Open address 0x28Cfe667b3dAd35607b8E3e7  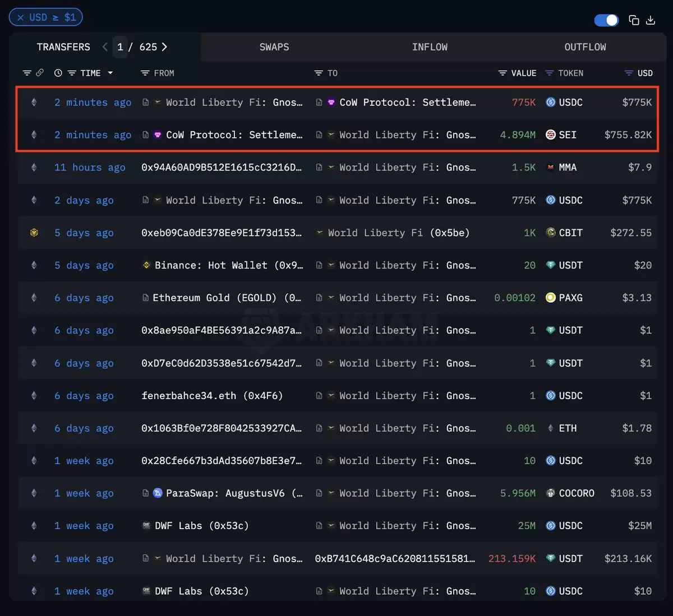pos(222,461)
